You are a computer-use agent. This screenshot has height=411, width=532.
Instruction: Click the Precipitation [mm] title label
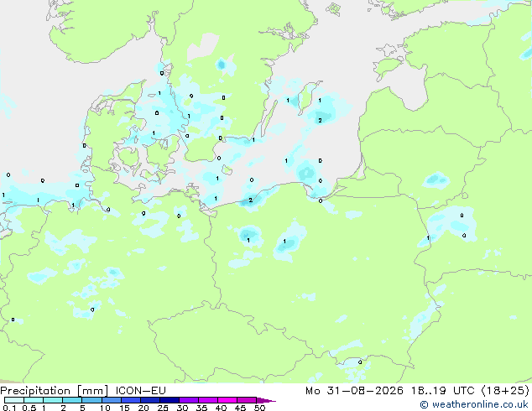pyautogui.click(x=55, y=391)
